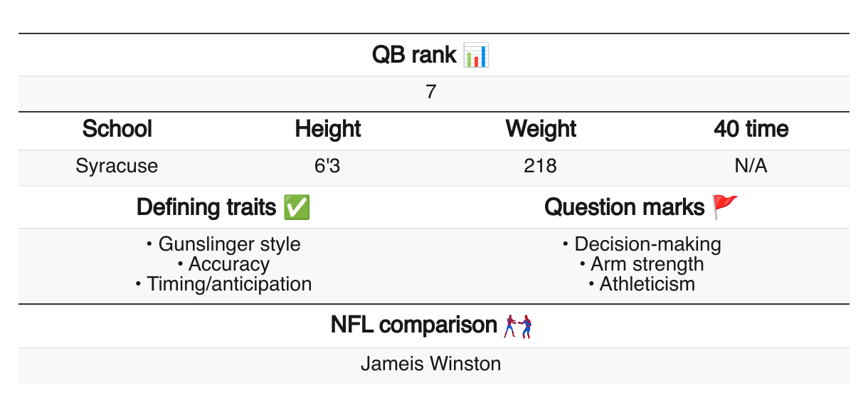Click the Spider-Man pointing icon by NFL comparison
Viewport: 868px width, 403px height.
(519, 326)
